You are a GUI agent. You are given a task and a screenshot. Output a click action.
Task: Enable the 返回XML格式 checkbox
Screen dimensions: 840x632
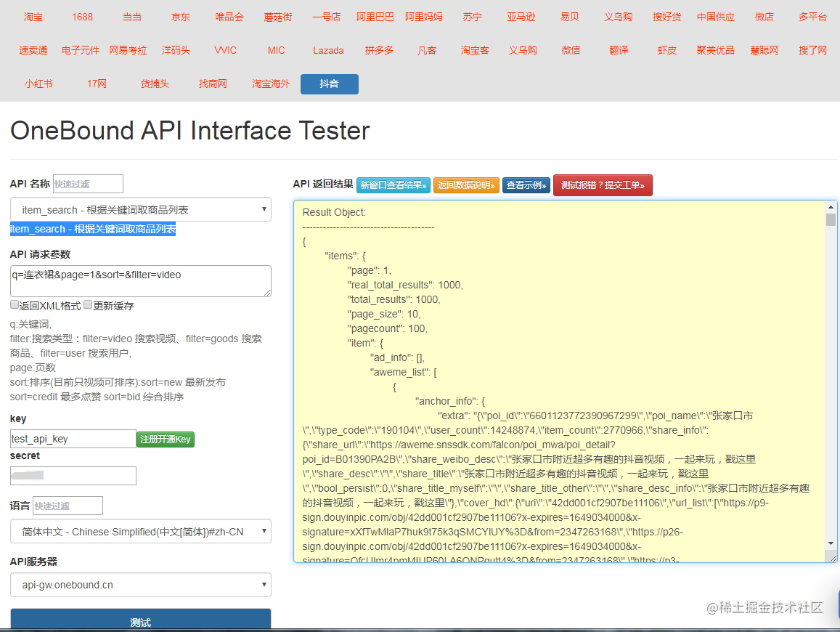(x=14, y=304)
